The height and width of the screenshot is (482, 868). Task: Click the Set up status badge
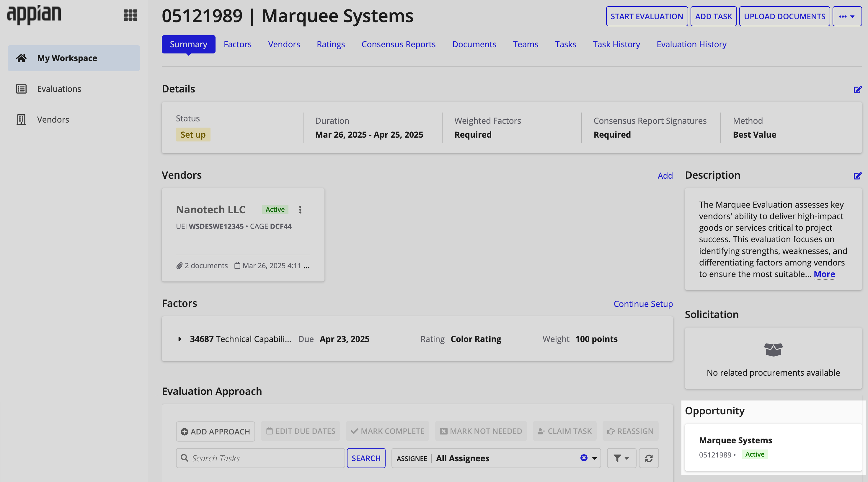[193, 134]
